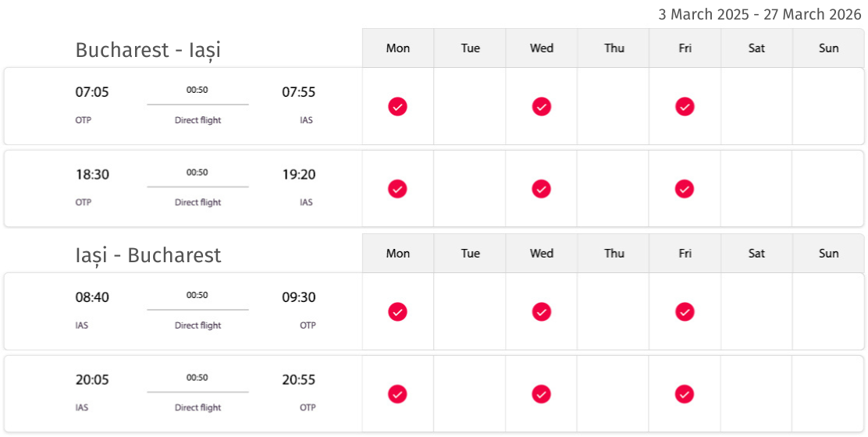868x437 pixels.
Task: Click Wednesday checkmark for 07:05 OTP flight
Action: pyautogui.click(x=542, y=106)
